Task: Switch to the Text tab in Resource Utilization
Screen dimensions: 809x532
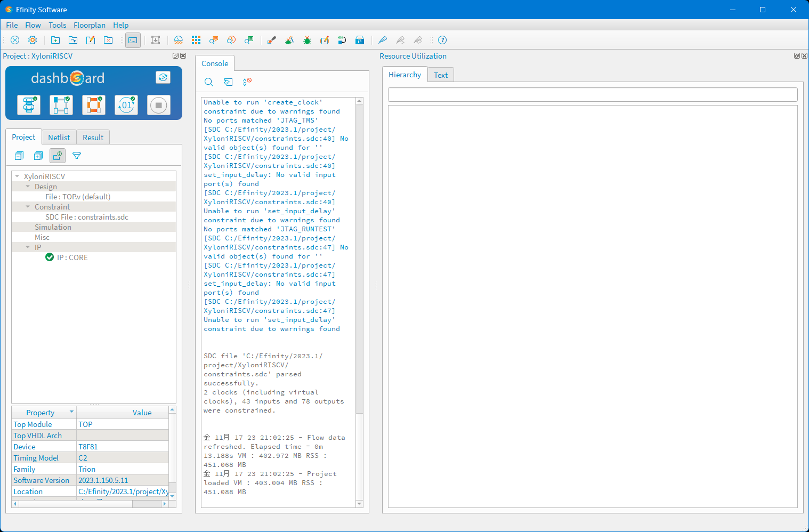Action: (x=441, y=75)
